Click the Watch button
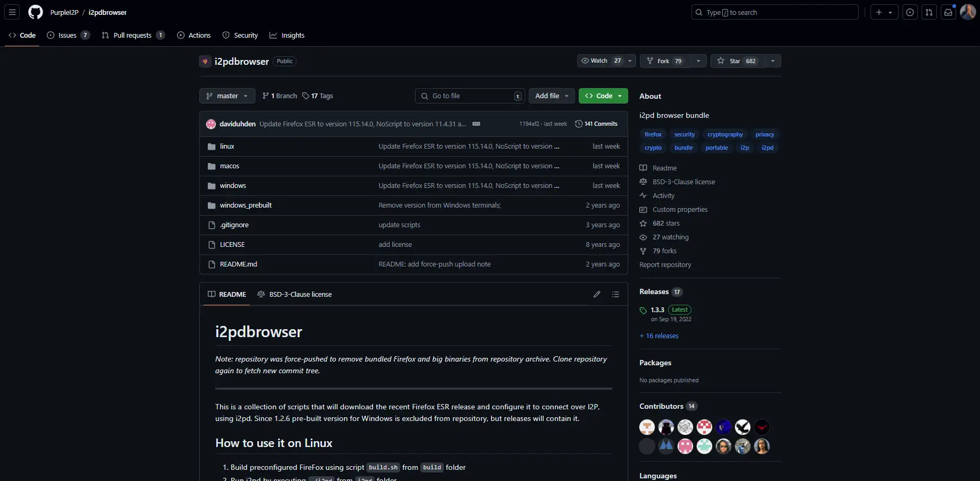980x481 pixels. click(x=601, y=61)
